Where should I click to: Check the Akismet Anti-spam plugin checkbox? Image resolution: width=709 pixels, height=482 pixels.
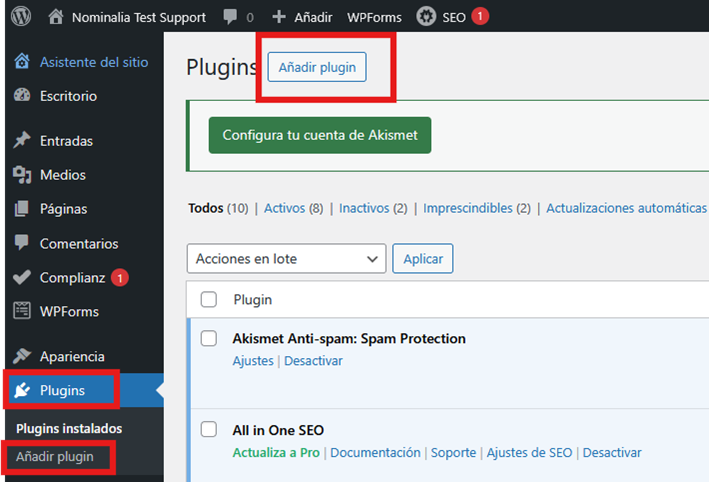208,338
